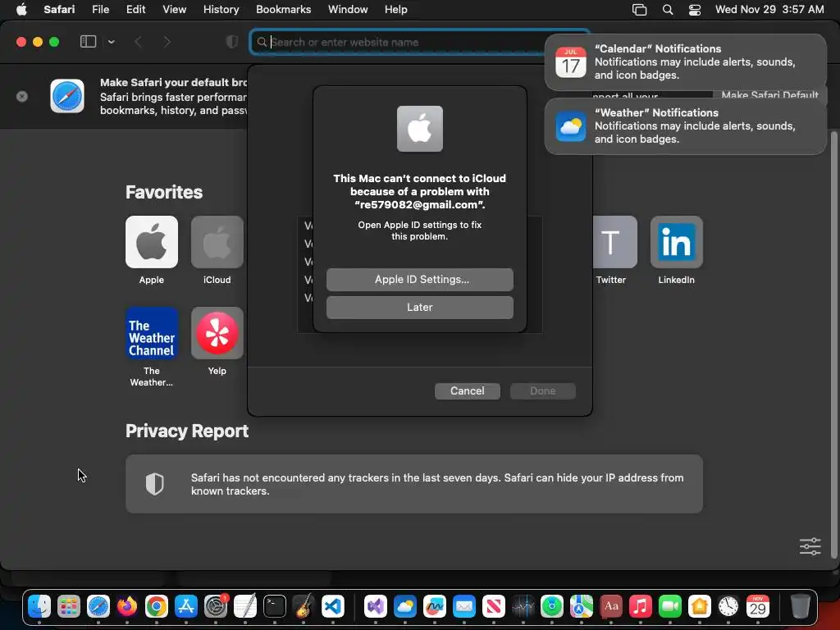This screenshot has height=630, width=840.
Task: Open the File menu
Action: [x=100, y=9]
